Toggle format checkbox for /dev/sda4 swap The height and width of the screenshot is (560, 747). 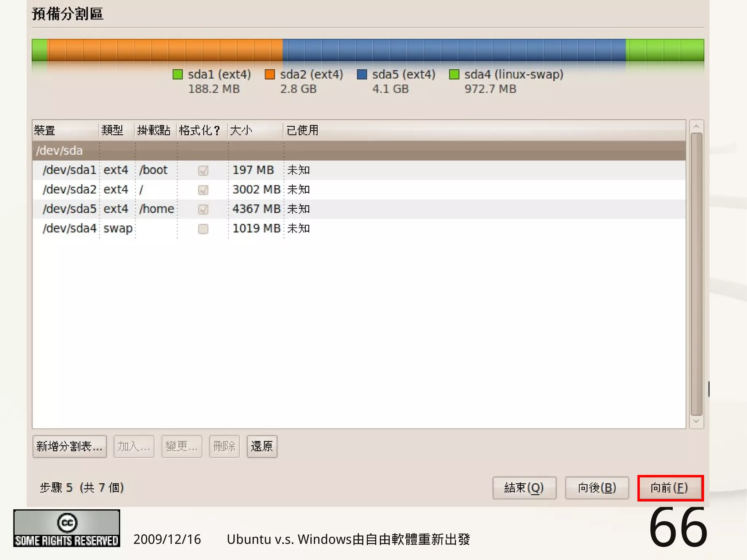[203, 229]
